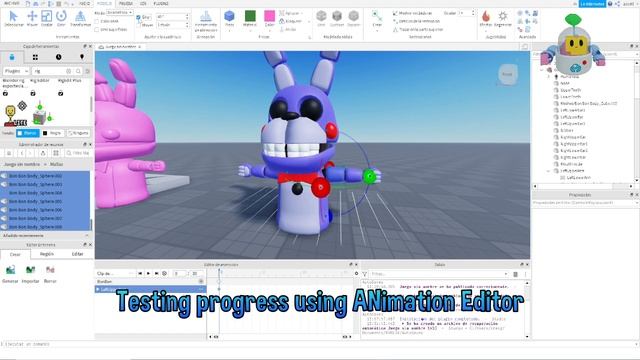Viewport: 640px width, 360px height.
Task: Toggle the Unir superficies checkbox
Action: pos(97,29)
